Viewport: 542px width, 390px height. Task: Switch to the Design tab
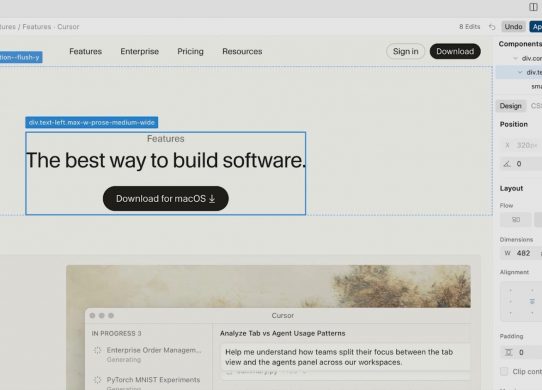pyautogui.click(x=511, y=106)
